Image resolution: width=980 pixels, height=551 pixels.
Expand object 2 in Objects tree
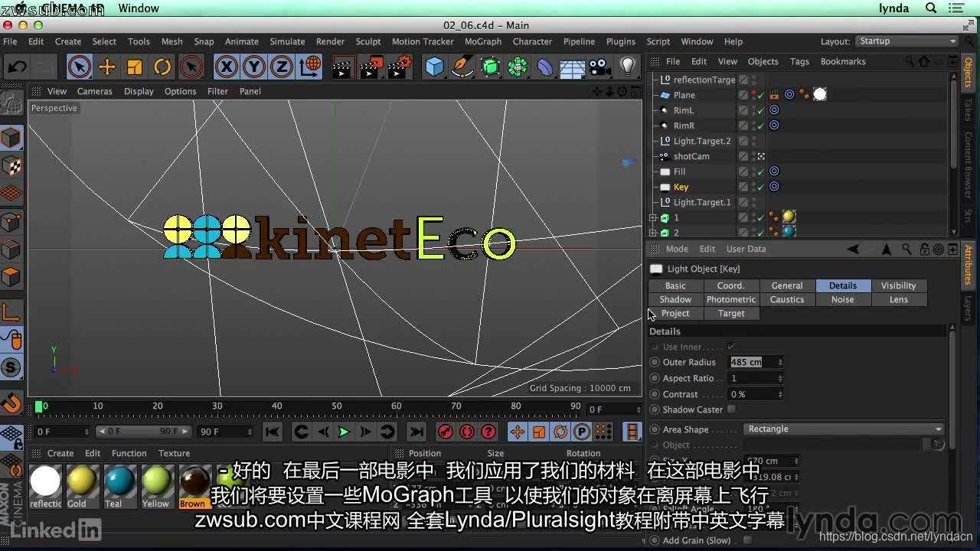click(x=653, y=233)
